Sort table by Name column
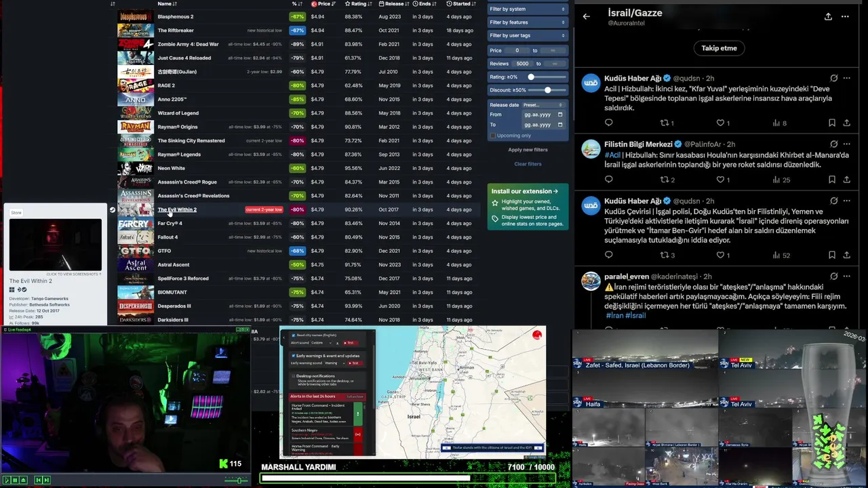 point(167,3)
